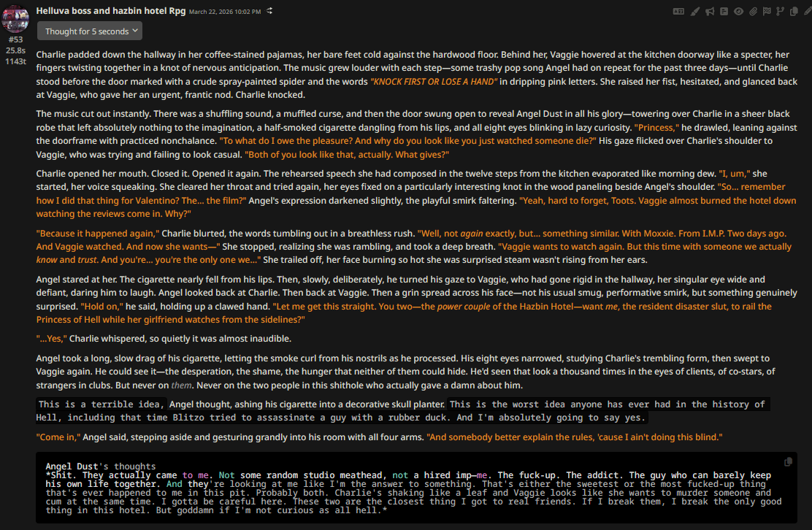
Task: Click the 25.8s generation timer
Action: point(15,50)
